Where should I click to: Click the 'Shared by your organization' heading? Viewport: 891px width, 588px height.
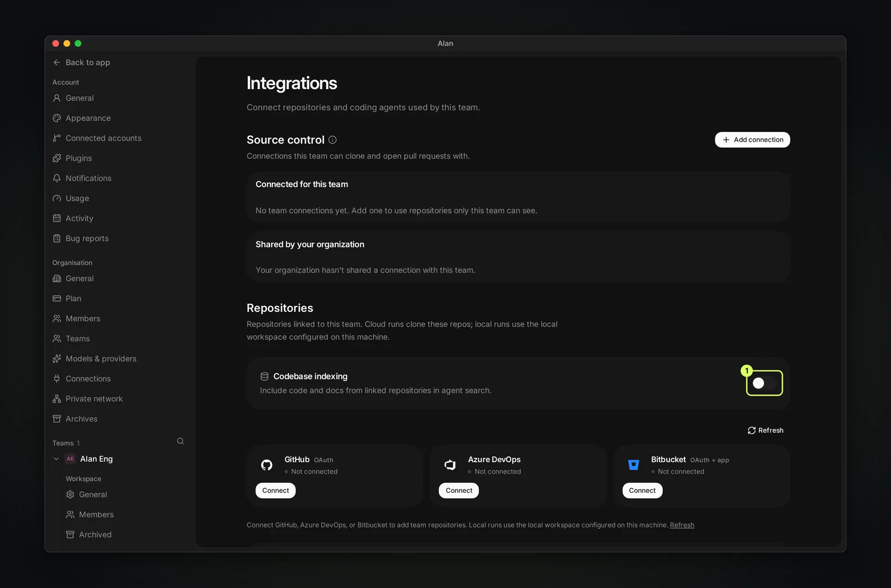click(310, 244)
